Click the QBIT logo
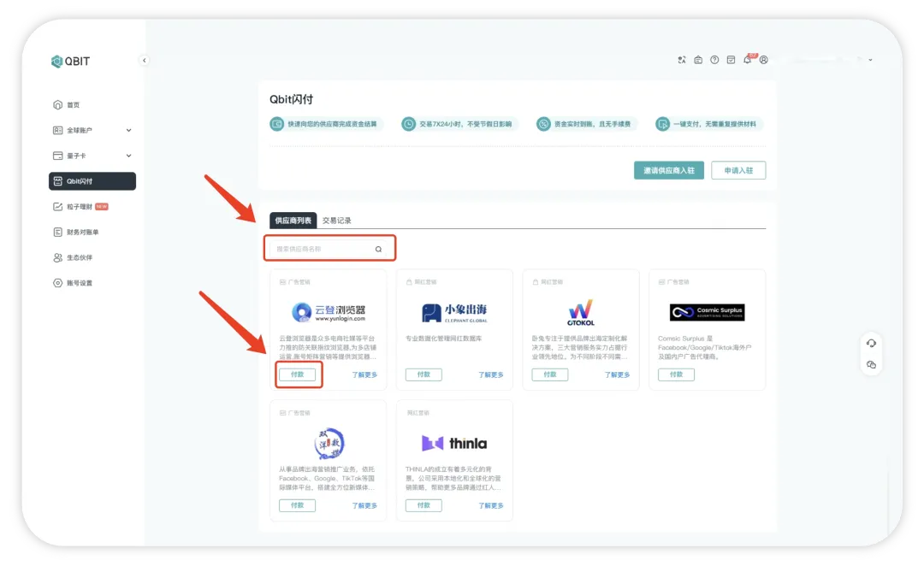Image resolution: width=924 pixels, height=566 pixels. tap(71, 62)
